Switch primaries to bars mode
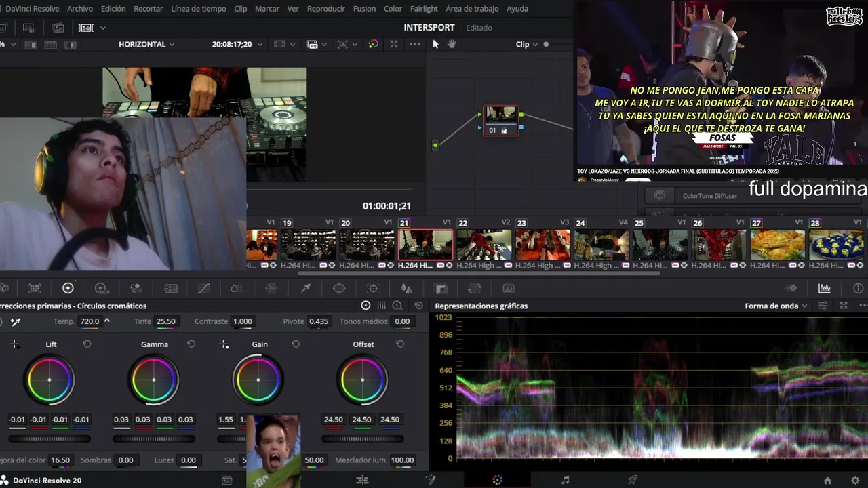The width and height of the screenshot is (868, 488). point(381,306)
